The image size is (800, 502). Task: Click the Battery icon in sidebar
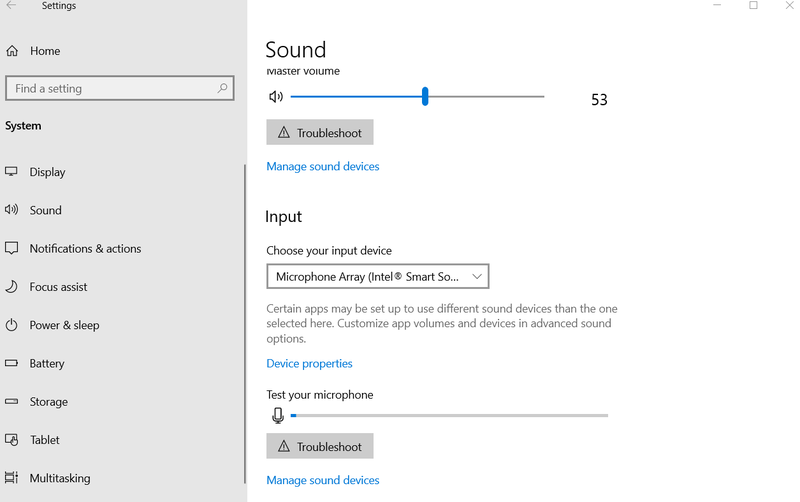[11, 363]
